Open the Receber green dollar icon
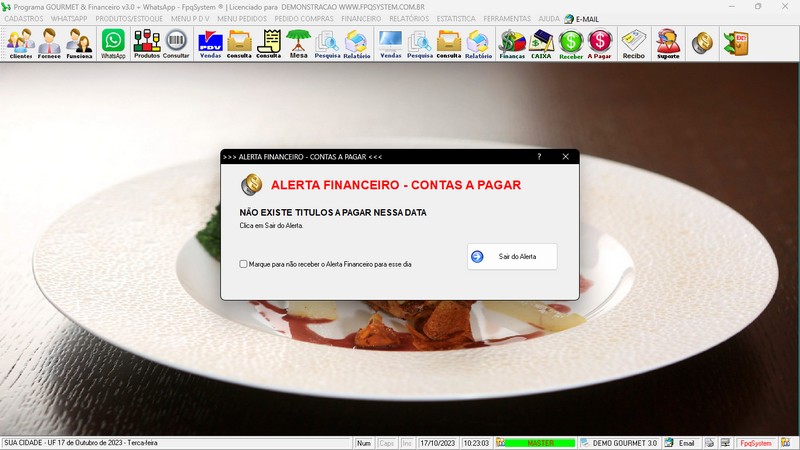Image resolution: width=800 pixels, height=450 pixels. point(571,44)
